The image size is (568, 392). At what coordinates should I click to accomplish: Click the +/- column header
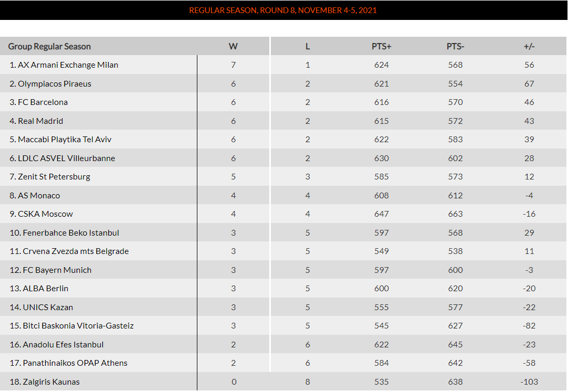(x=529, y=46)
